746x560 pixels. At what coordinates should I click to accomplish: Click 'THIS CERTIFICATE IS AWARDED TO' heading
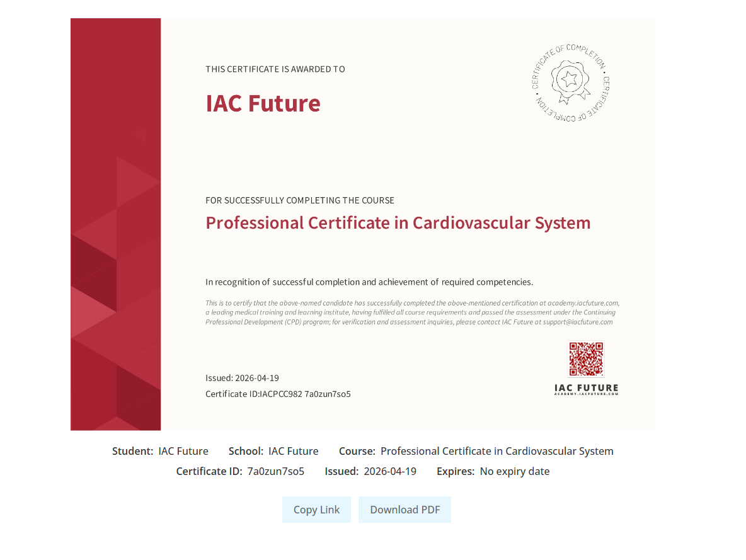pyautogui.click(x=275, y=69)
